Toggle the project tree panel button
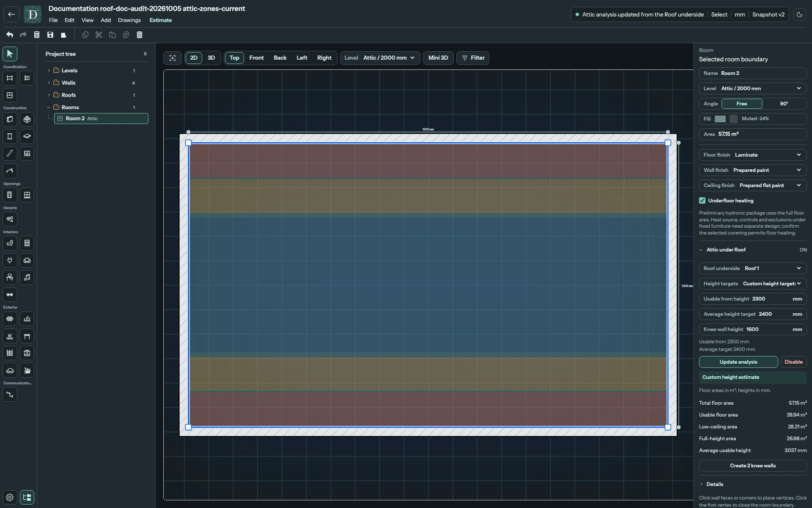This screenshot has height=508, width=812. [x=27, y=497]
